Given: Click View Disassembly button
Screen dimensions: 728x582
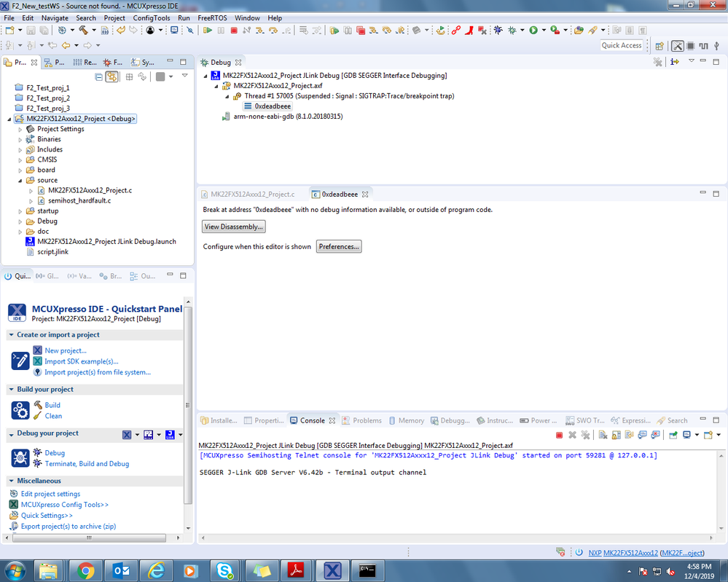Looking at the screenshot, I should 234,227.
